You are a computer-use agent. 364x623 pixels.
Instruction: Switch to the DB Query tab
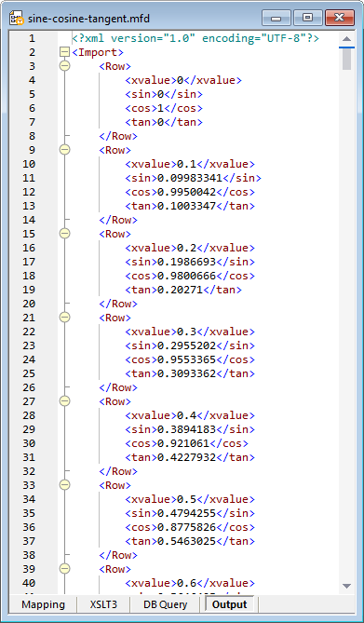(x=166, y=604)
